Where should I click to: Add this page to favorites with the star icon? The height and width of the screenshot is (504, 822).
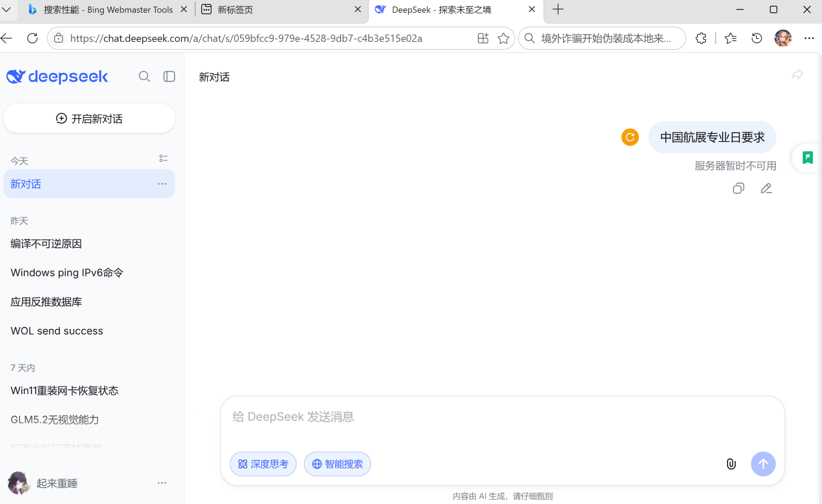[x=503, y=38]
